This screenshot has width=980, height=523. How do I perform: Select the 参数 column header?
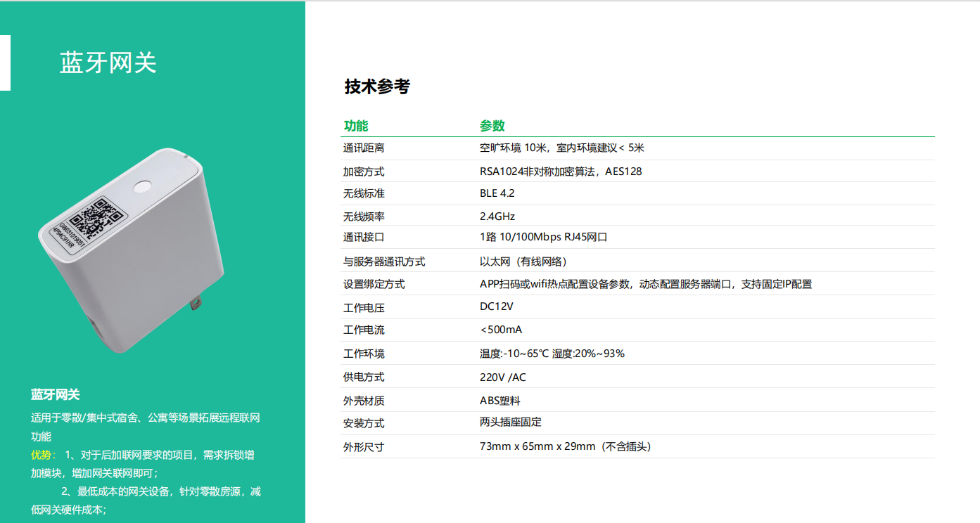click(492, 127)
